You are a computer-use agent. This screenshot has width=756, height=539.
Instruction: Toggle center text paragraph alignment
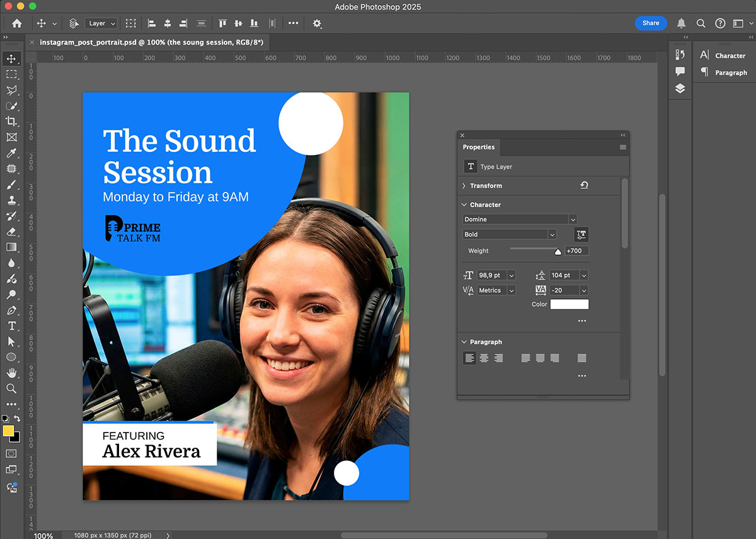[484, 358]
